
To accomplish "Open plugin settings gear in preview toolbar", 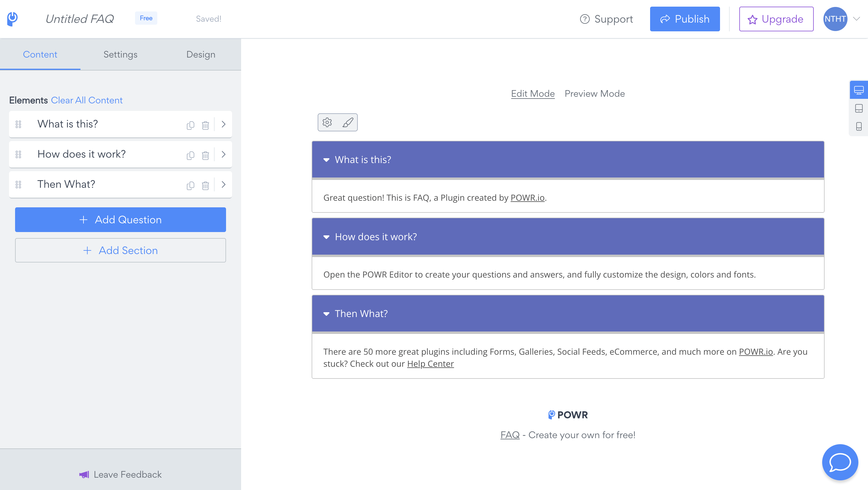I will coord(327,122).
